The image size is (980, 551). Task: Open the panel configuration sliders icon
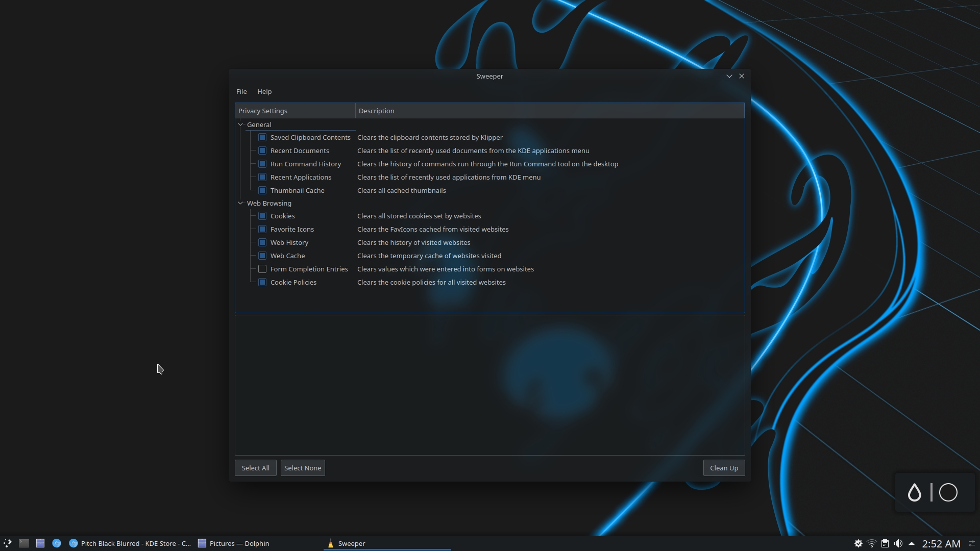(972, 543)
